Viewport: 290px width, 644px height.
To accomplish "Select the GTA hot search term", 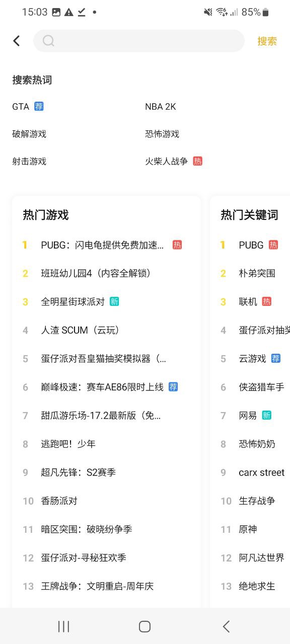I will pyautogui.click(x=21, y=107).
